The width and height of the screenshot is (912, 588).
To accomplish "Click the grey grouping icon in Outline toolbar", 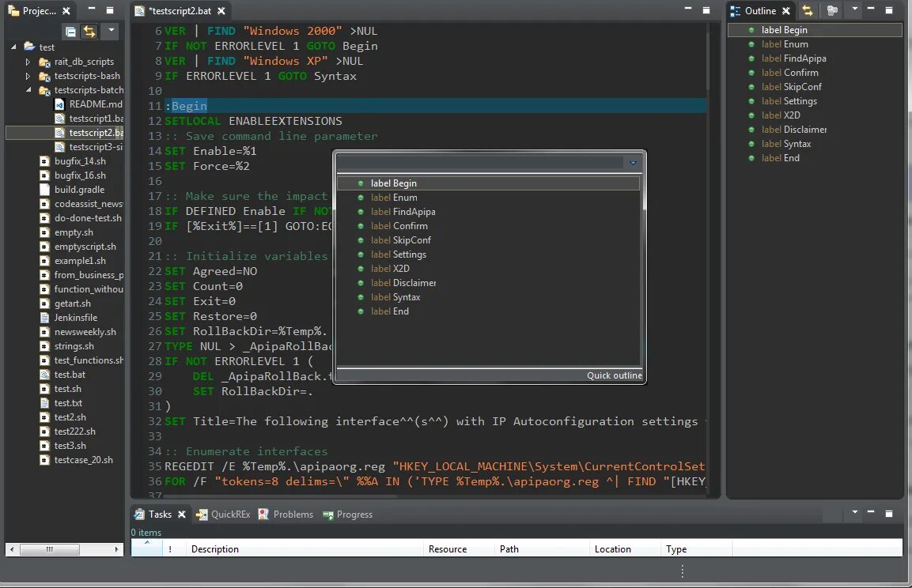I will click(x=832, y=10).
